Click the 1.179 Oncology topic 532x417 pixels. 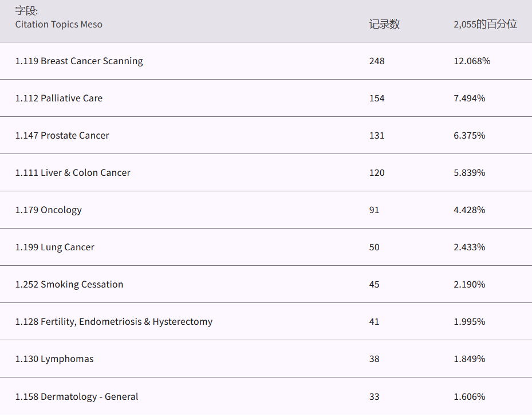[49, 210]
